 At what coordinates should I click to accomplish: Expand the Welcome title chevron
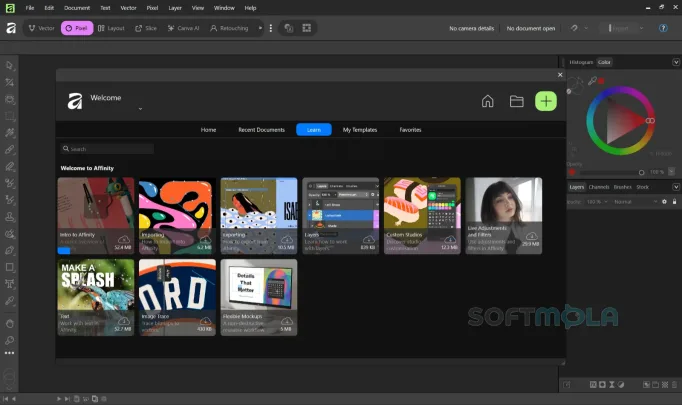click(x=140, y=109)
